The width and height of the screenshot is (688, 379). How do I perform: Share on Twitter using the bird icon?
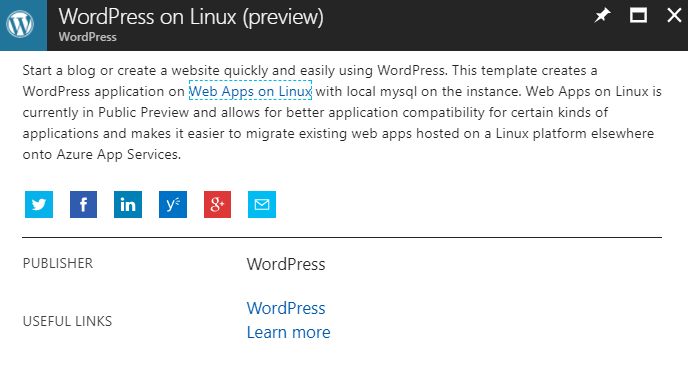coord(39,204)
